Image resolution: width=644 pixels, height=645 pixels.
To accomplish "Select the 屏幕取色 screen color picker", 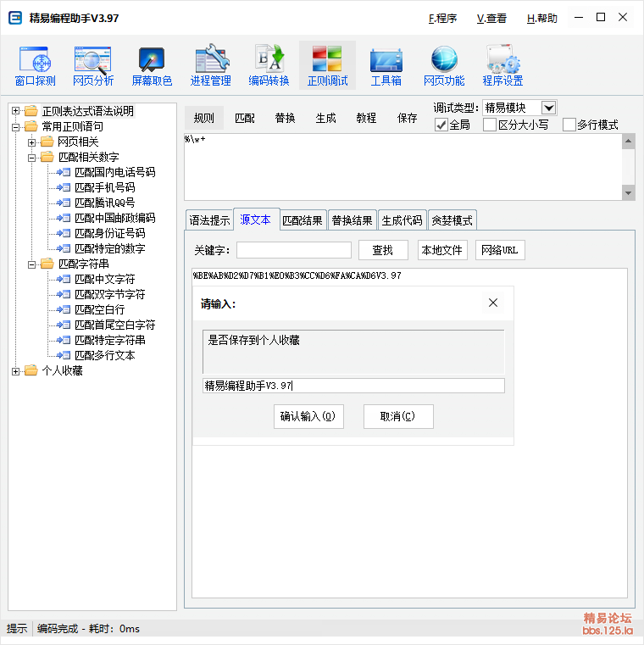I will point(152,66).
